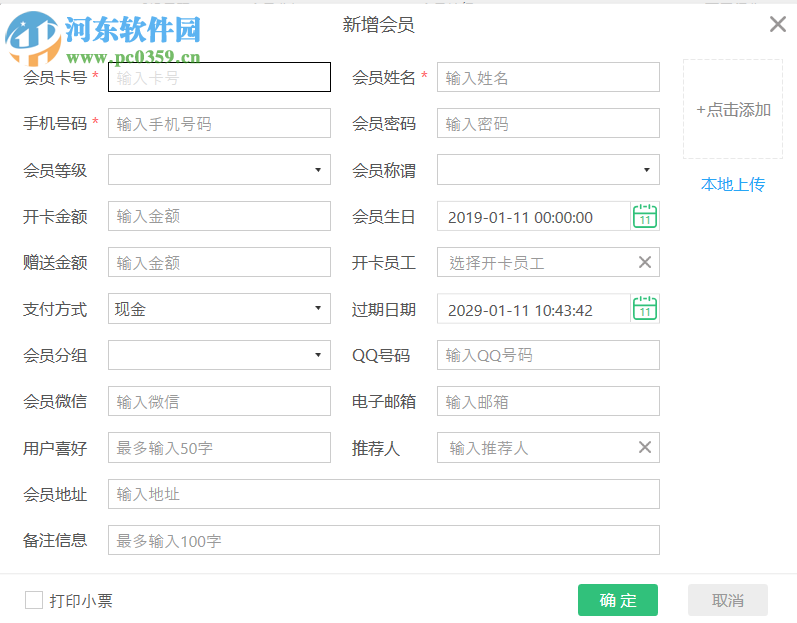The height and width of the screenshot is (623, 797).
Task: Confirm with the 确定 button
Action: point(618,600)
